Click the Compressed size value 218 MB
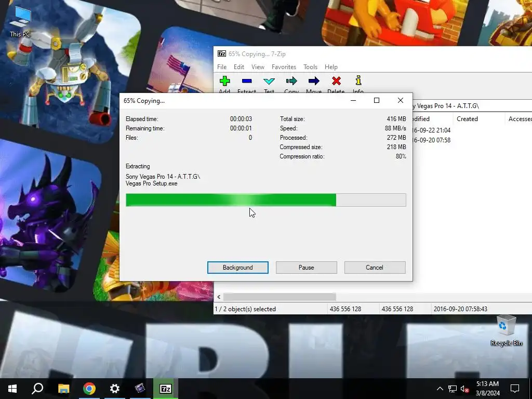532x399 pixels. click(x=396, y=147)
